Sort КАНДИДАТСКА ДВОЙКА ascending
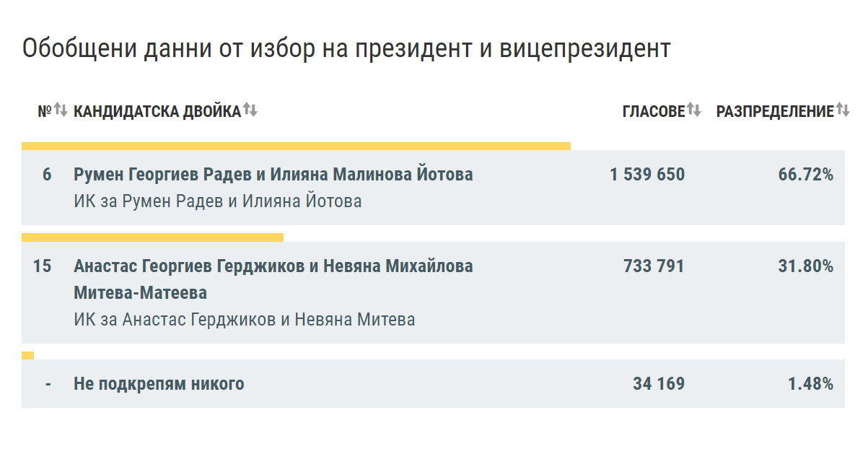 point(247,109)
